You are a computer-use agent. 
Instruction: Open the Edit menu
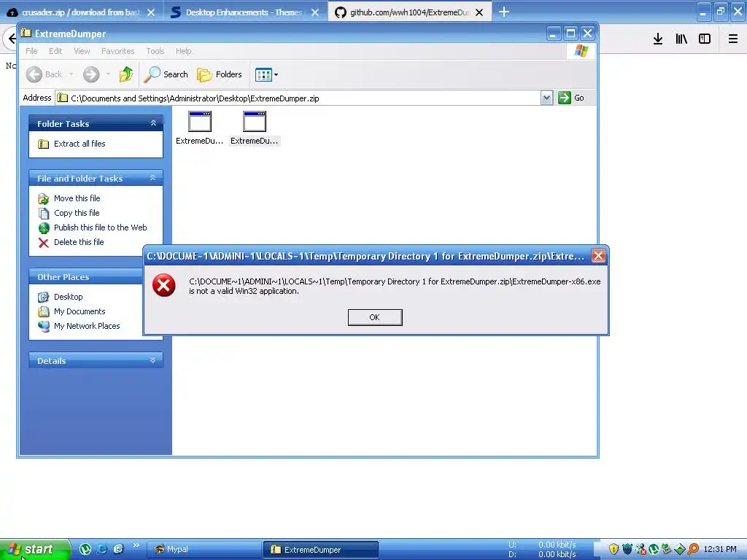tap(55, 51)
